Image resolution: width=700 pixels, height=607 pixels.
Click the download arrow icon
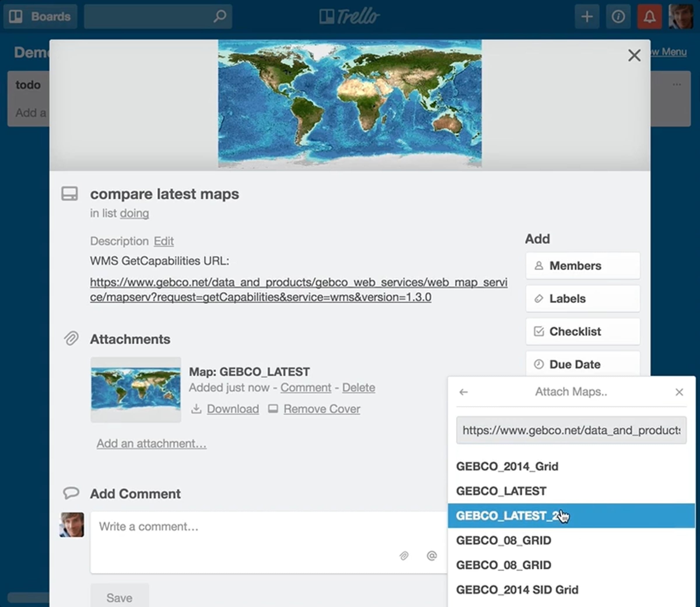coord(196,409)
